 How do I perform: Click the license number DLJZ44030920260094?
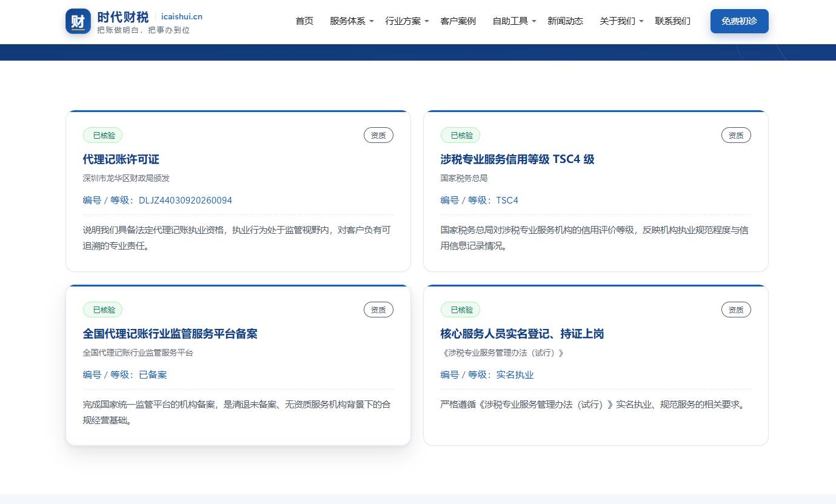coord(186,201)
